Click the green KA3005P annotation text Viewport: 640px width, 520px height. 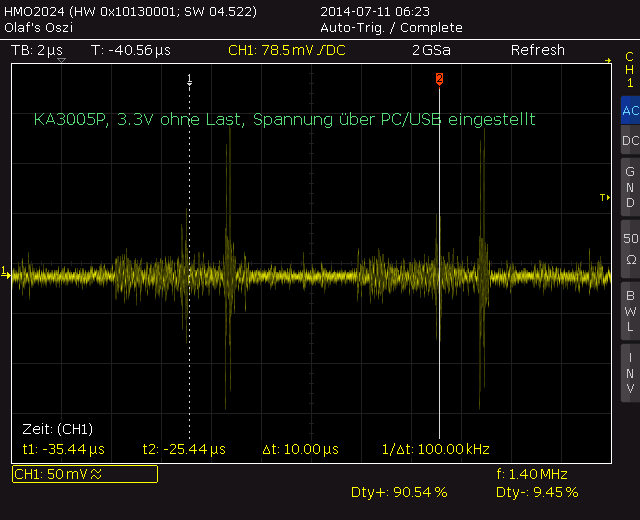284,120
